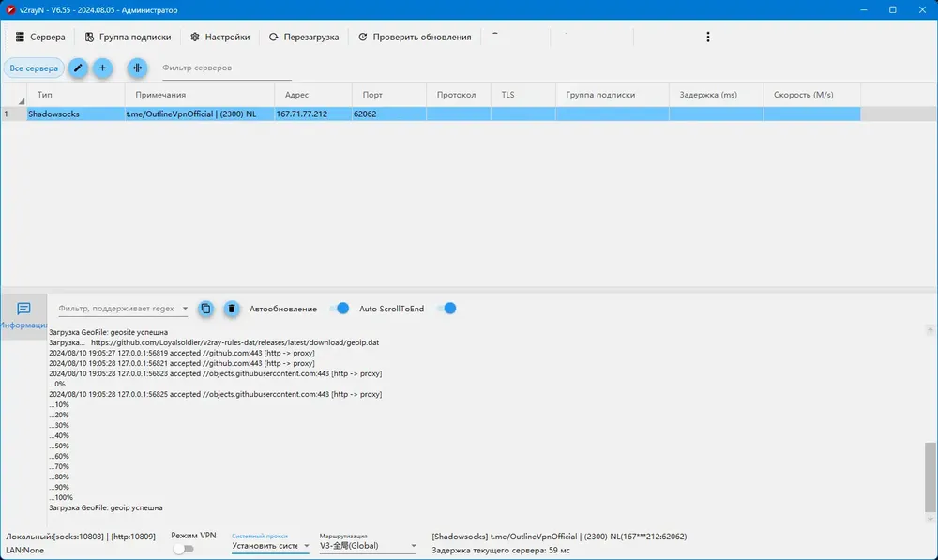Image resolution: width=938 pixels, height=560 pixels.
Task: Open the three-dot overflow menu
Action: point(707,38)
